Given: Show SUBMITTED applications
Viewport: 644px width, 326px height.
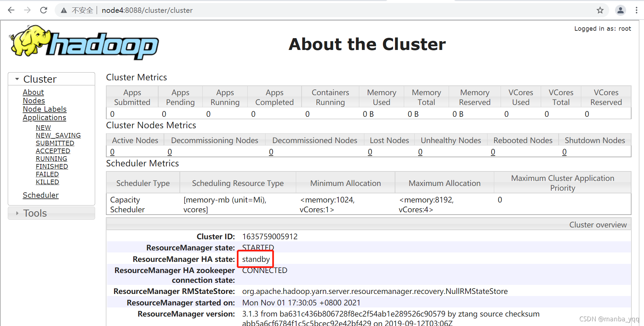Looking at the screenshot, I should pyautogui.click(x=55, y=143).
